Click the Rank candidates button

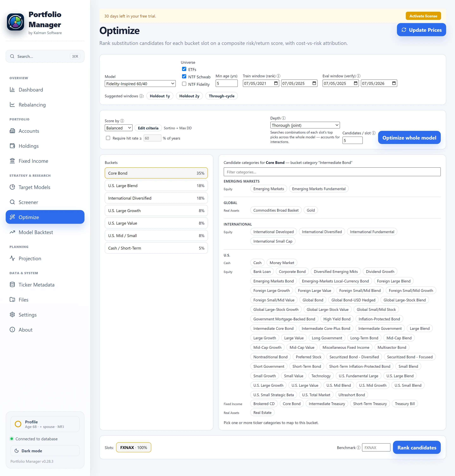point(417,447)
